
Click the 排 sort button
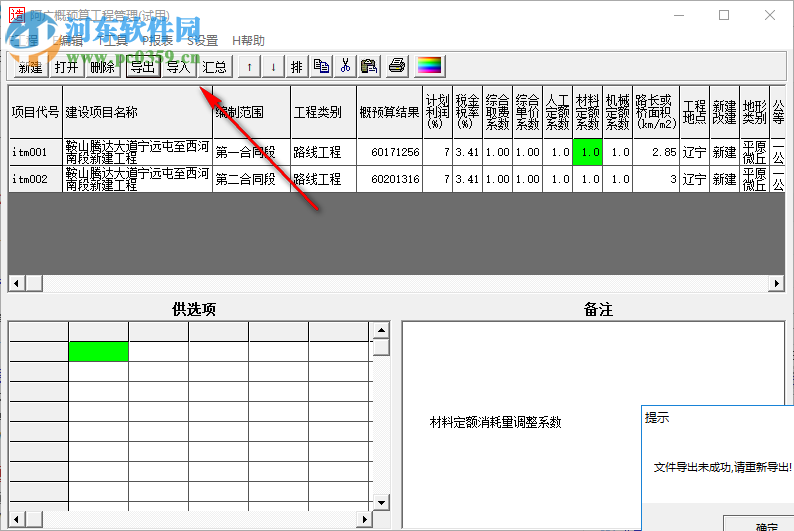[x=297, y=66]
